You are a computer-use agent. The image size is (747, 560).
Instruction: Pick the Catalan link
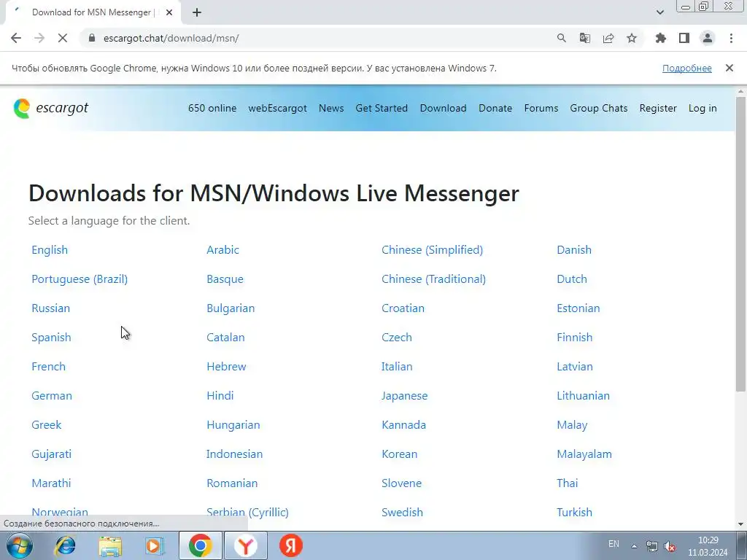tap(225, 337)
